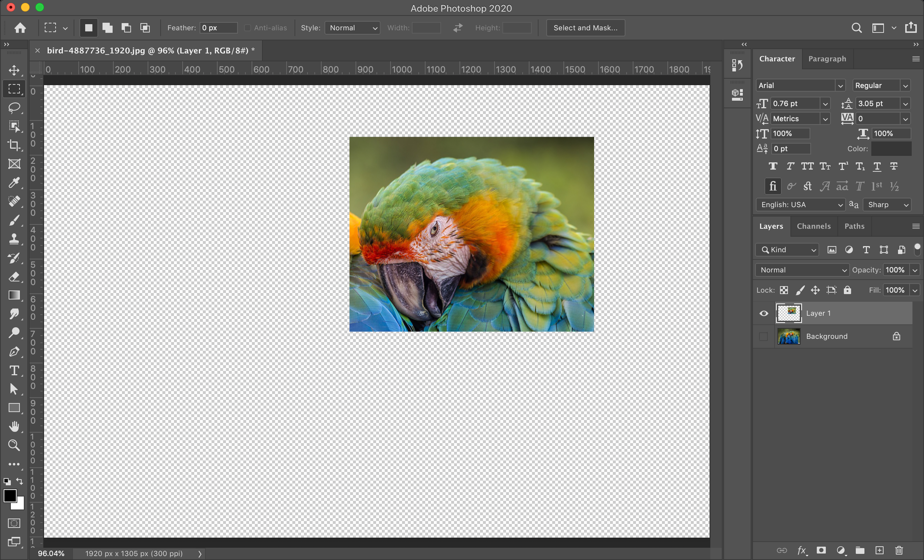Screen dimensions: 924x560
Task: Select the Lasso tool
Action: click(x=14, y=108)
